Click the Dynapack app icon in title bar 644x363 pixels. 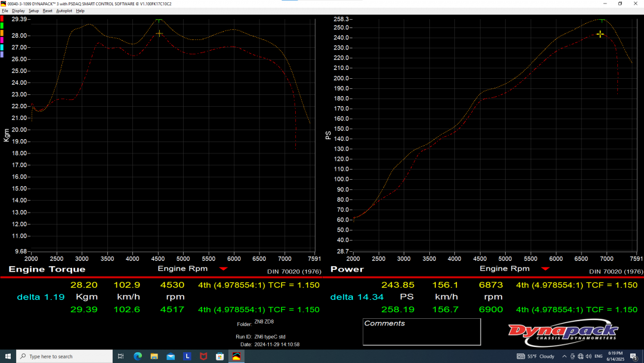coord(4,4)
